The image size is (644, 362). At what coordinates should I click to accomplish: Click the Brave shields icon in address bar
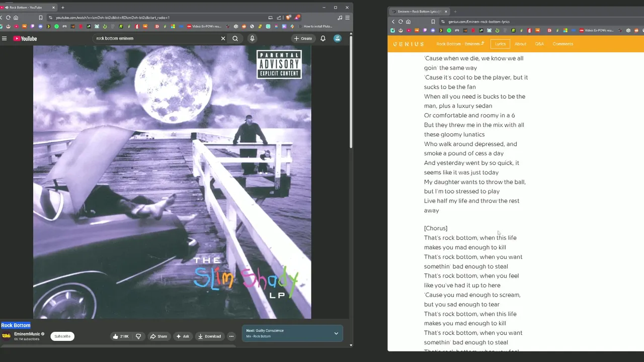(x=289, y=18)
